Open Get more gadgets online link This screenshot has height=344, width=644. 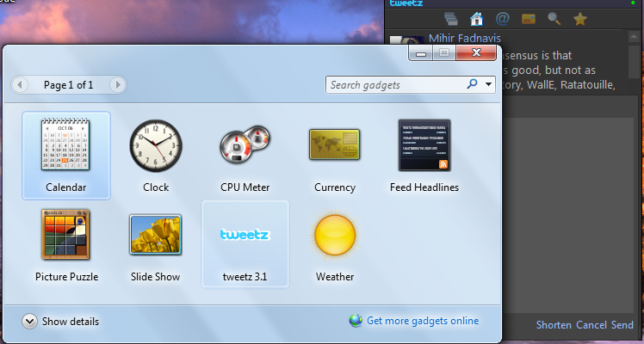pyautogui.click(x=423, y=321)
